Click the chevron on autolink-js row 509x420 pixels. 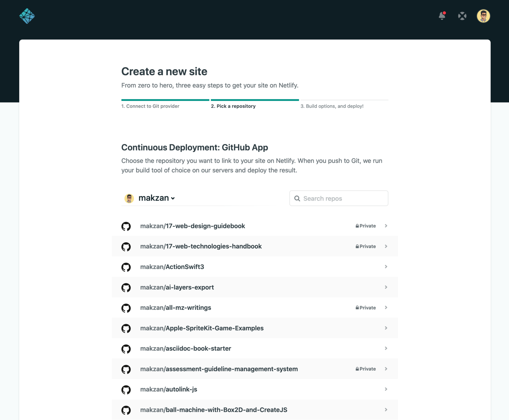tap(386, 389)
